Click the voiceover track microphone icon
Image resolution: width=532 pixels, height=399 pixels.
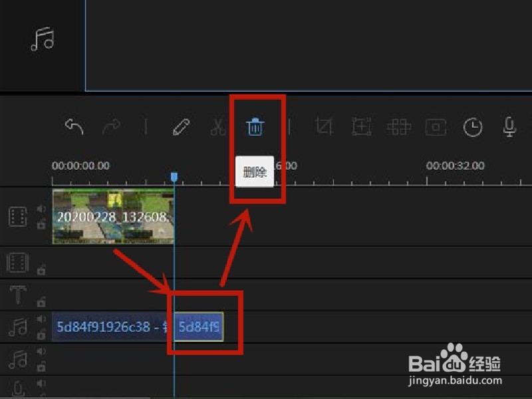point(19,389)
